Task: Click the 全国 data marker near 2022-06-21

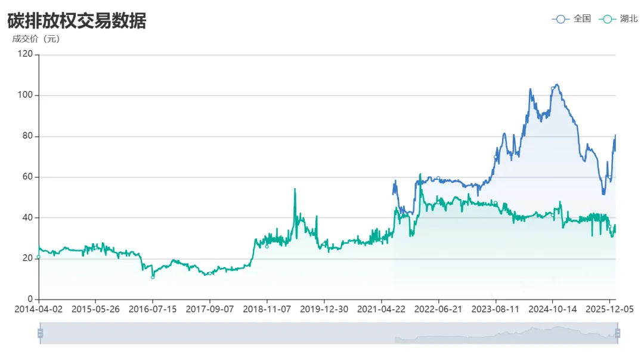Action: point(438,177)
